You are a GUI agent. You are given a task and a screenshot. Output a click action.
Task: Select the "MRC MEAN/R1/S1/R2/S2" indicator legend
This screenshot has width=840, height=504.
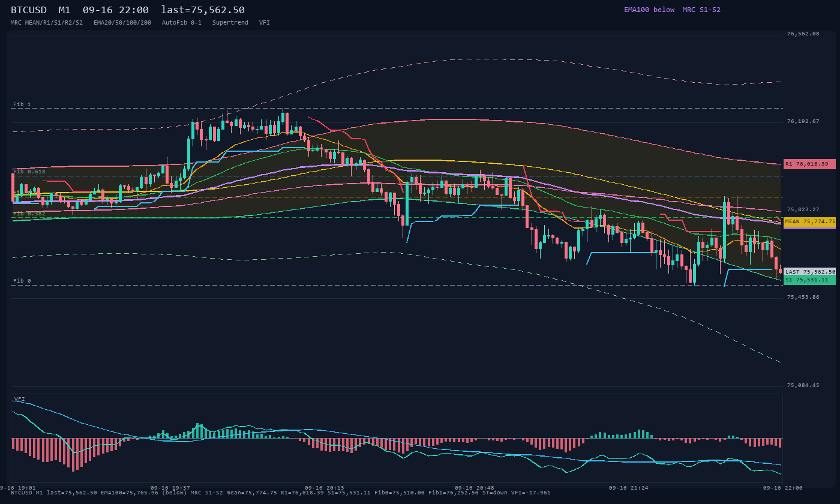tap(47, 22)
